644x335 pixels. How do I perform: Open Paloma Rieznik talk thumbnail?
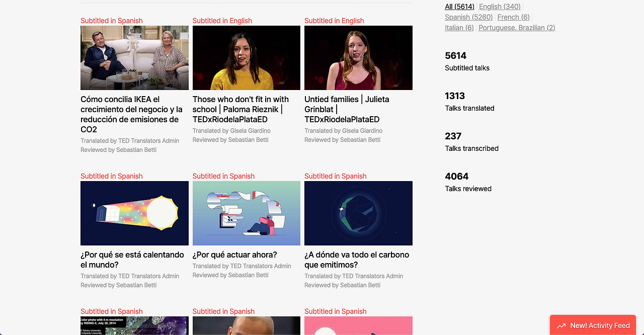pos(247,58)
